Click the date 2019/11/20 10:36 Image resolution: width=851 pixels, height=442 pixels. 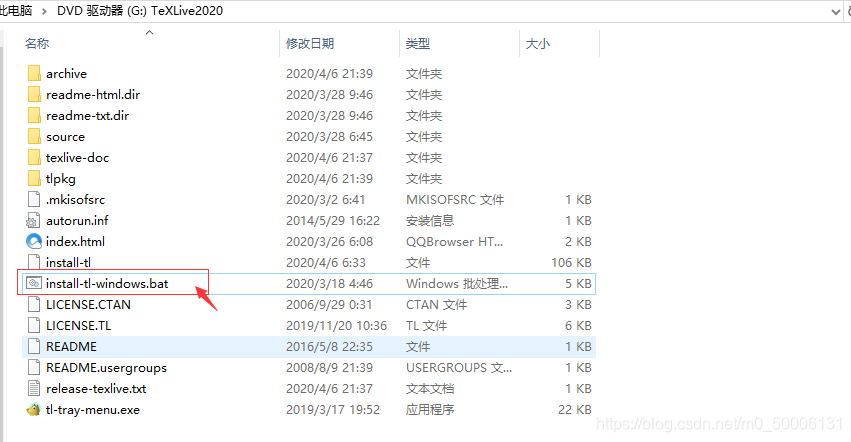pos(336,325)
